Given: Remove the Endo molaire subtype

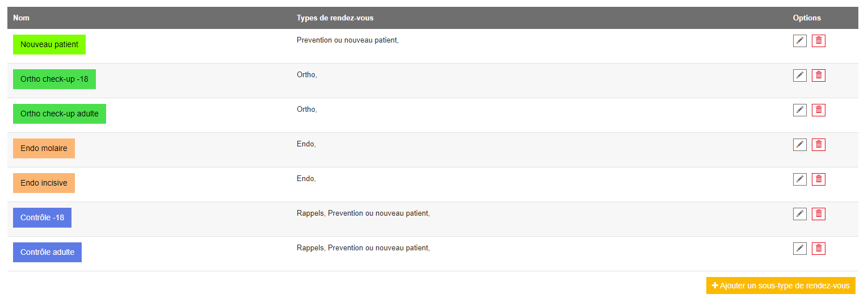Looking at the screenshot, I should pyautogui.click(x=819, y=145).
